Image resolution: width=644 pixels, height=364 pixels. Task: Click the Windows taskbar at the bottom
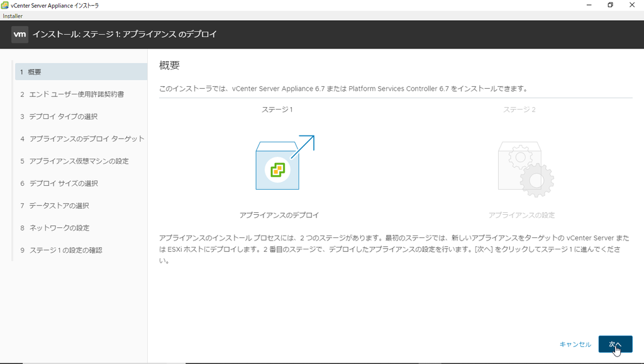pyautogui.click(x=322, y=360)
